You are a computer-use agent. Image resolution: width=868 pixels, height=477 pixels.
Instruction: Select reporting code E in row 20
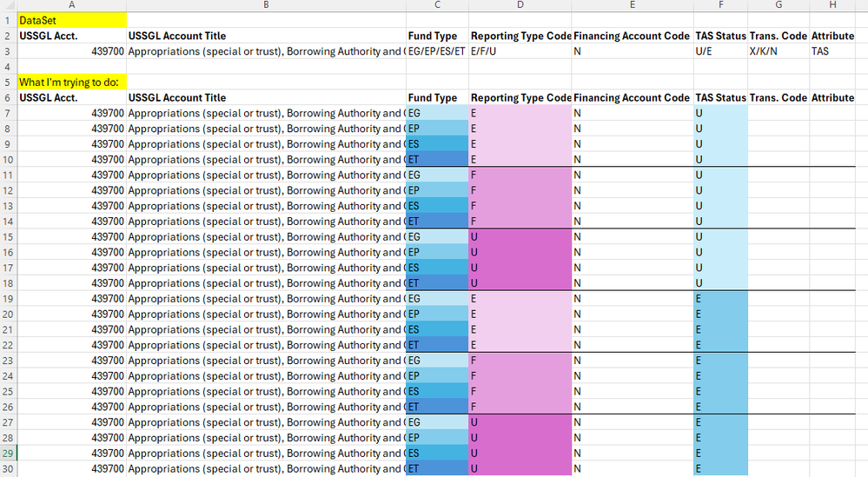520,315
